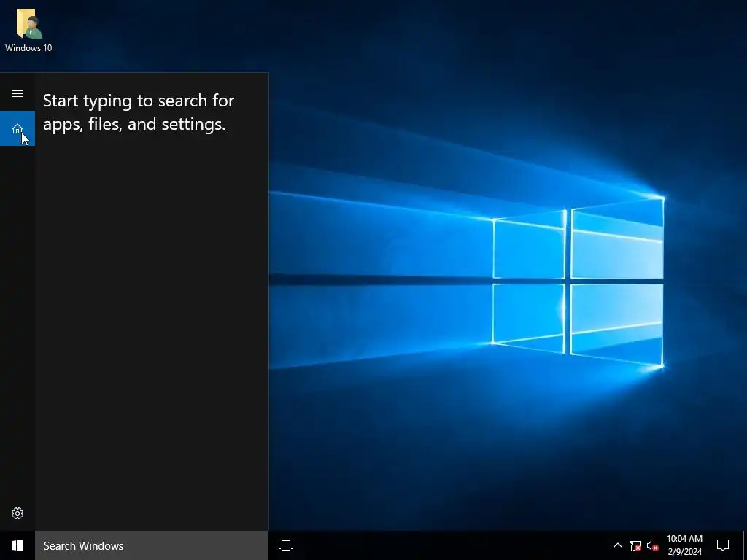Click the Search Windows input box
Screen dimensions: 747x560
point(152,545)
